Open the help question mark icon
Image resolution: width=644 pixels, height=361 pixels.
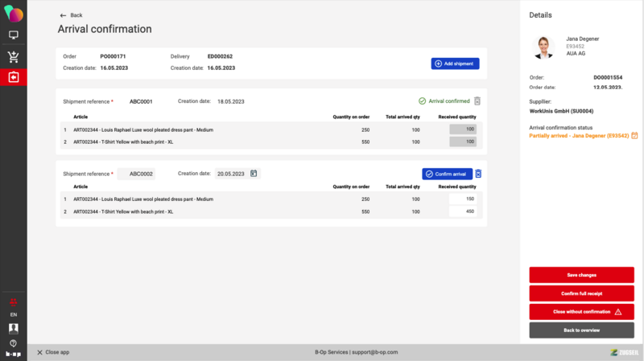[x=14, y=343]
